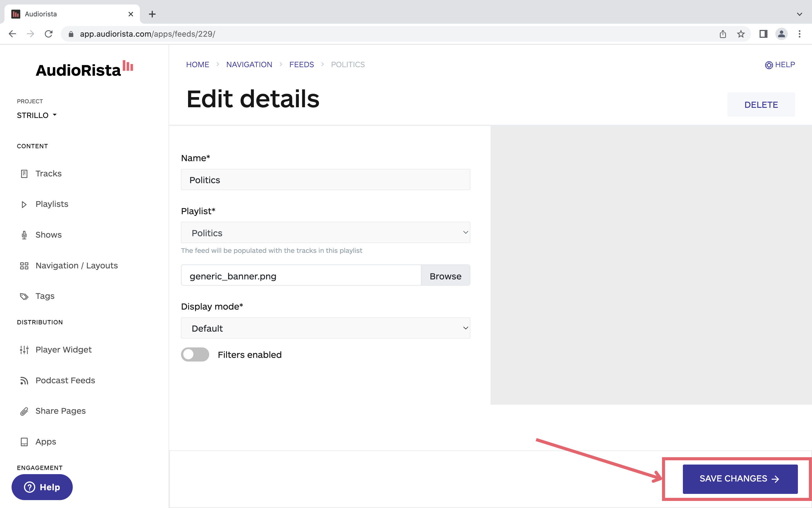Click the Player Widget sliders icon

coord(24,350)
